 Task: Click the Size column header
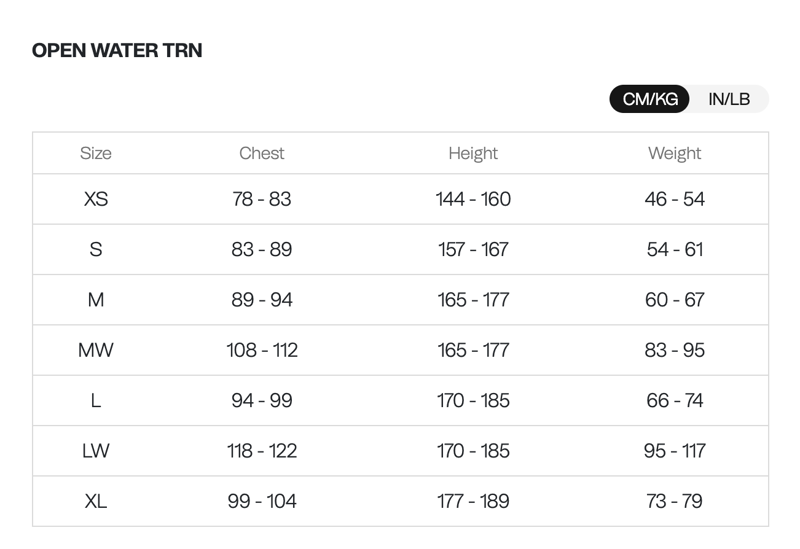[x=96, y=153]
